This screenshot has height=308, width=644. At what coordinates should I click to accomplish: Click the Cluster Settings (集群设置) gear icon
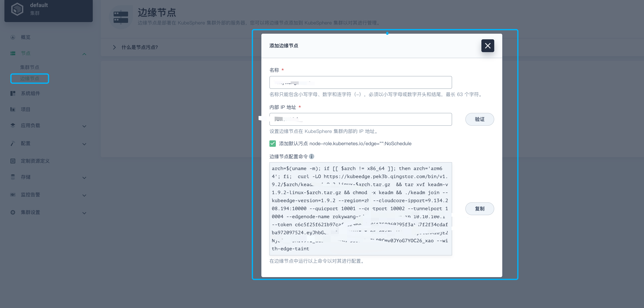click(13, 212)
